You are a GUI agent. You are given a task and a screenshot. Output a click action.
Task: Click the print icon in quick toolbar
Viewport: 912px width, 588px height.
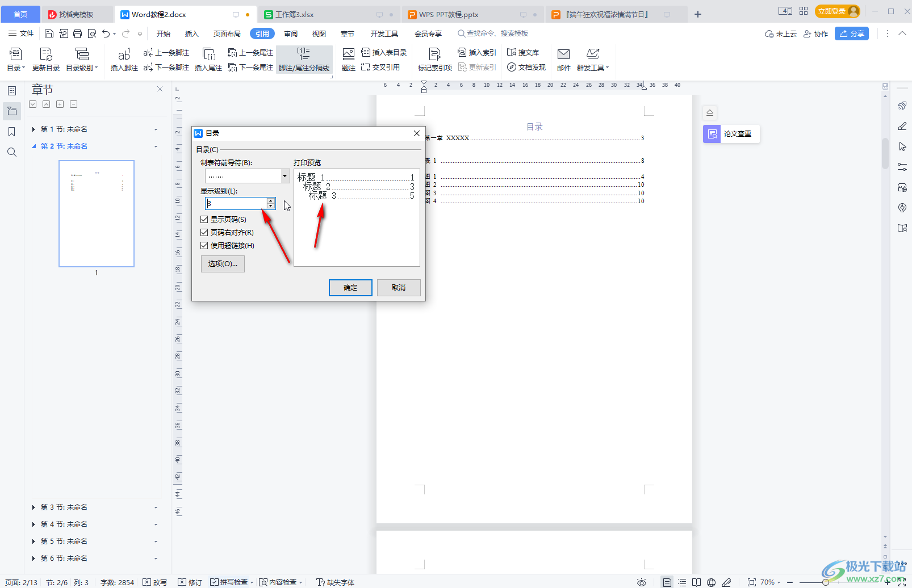78,34
